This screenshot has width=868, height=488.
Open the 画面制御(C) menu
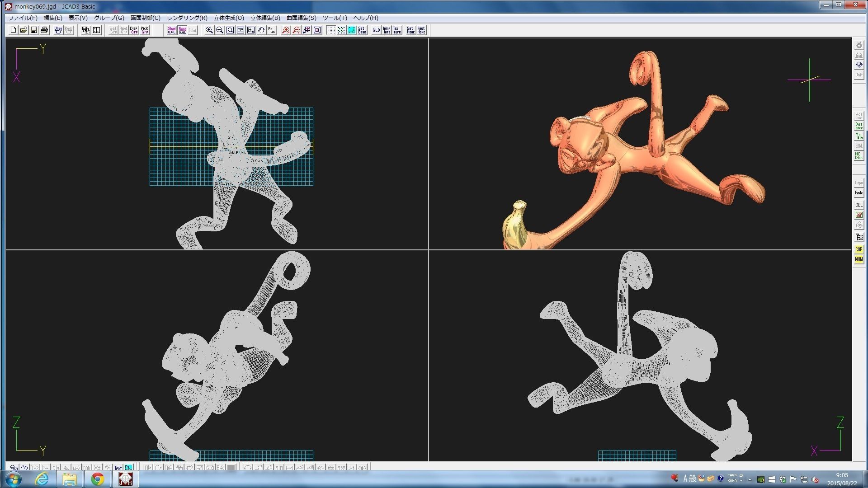pyautogui.click(x=146, y=18)
